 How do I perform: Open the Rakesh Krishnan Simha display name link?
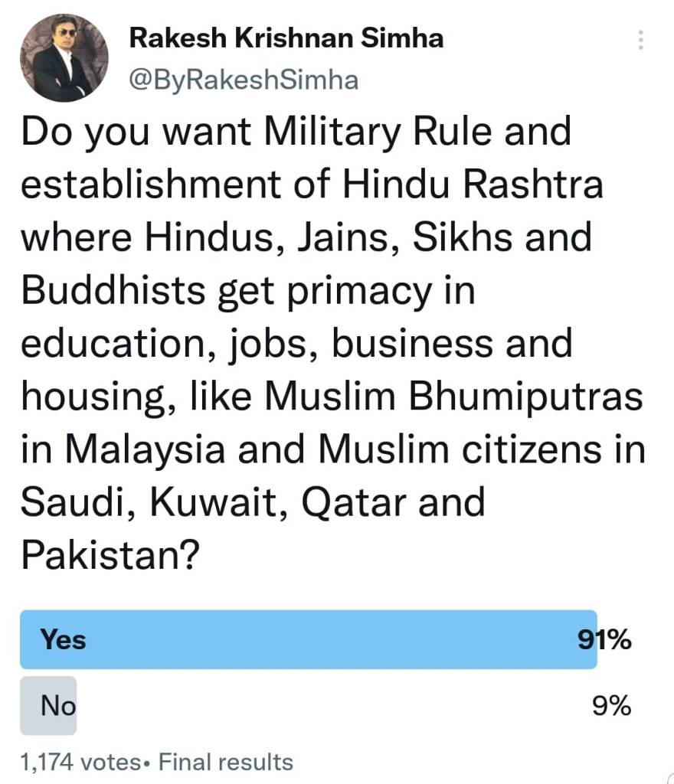(286, 38)
